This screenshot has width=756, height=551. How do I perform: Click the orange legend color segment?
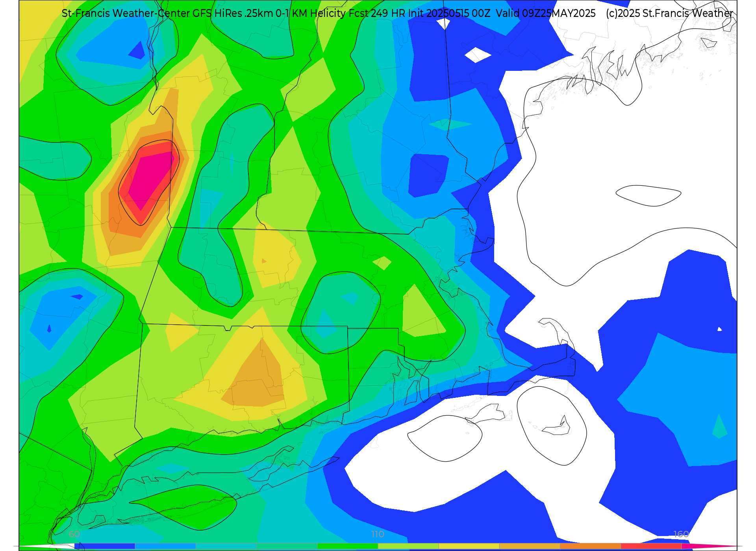(x=590, y=546)
